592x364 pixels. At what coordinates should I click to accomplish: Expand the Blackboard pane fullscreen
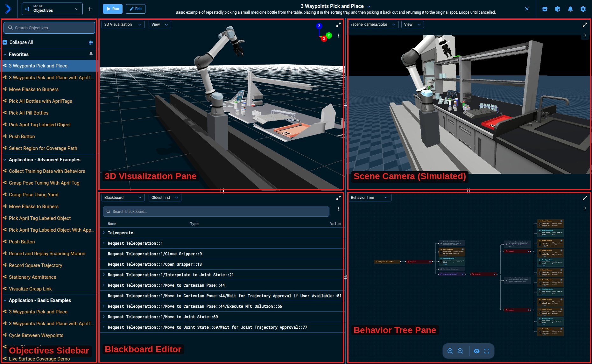tap(338, 198)
